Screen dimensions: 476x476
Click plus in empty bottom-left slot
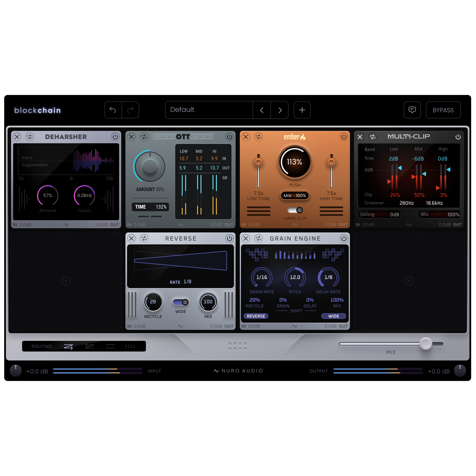[66, 281]
